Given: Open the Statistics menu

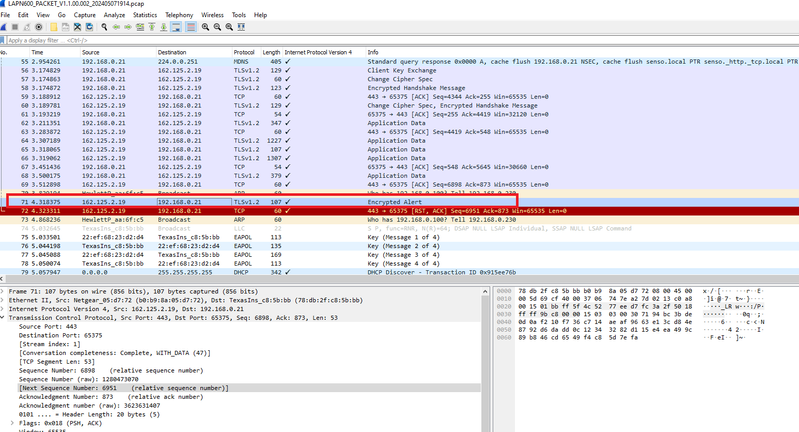Looking at the screenshot, I should coord(145,16).
